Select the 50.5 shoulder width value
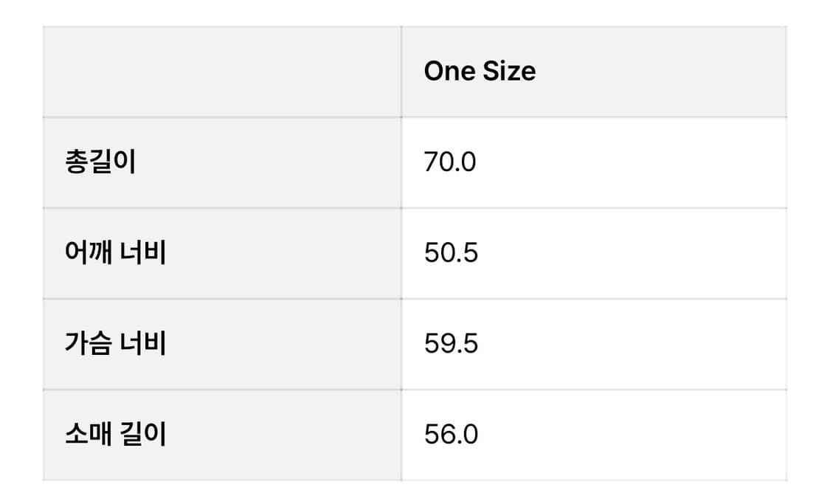Screen dimensions: 830x504 click(x=451, y=253)
